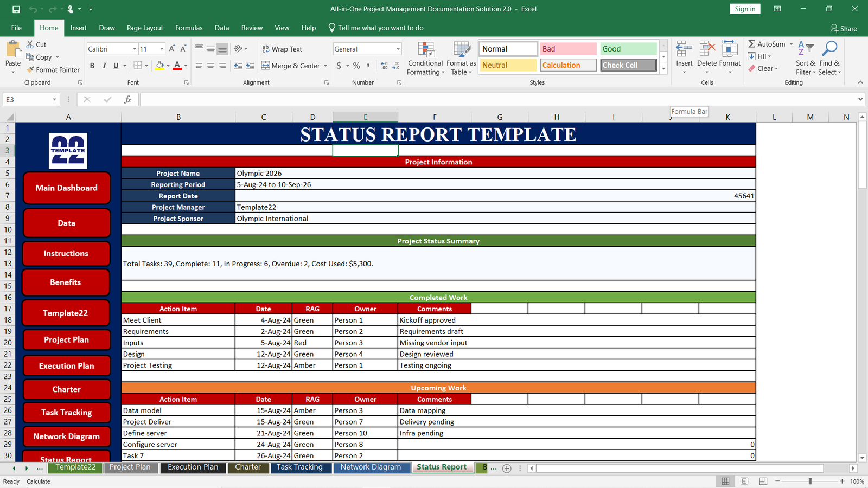Image resolution: width=868 pixels, height=488 pixels.
Task: Click the red Instructions button
Action: 66,253
